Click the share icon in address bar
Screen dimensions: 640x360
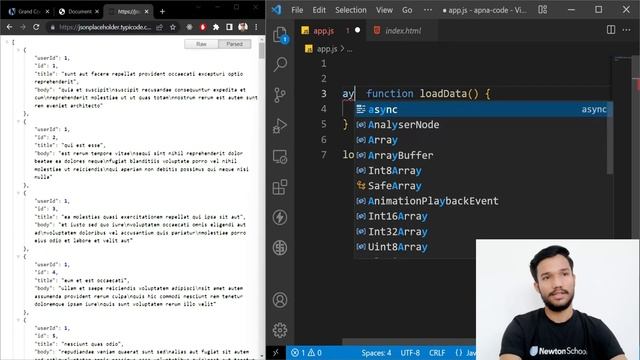(160, 27)
